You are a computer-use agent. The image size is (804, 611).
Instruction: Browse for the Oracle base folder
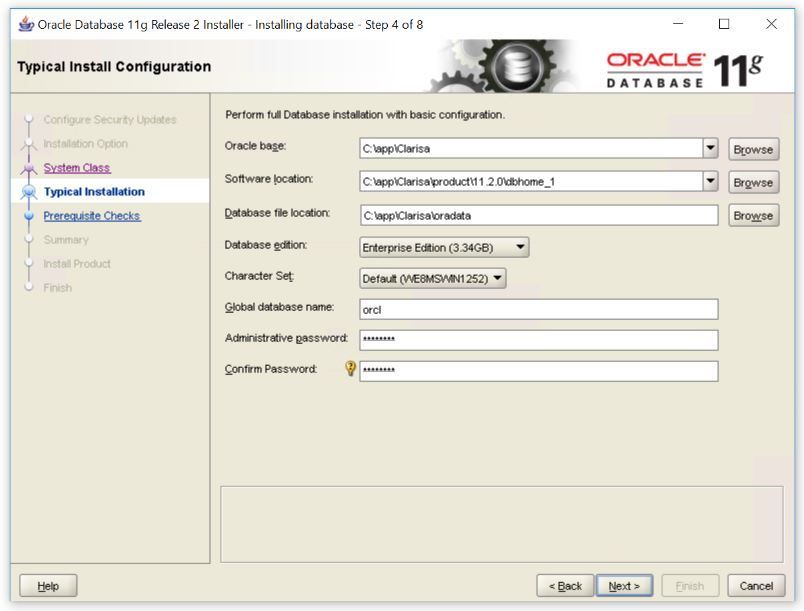(x=753, y=149)
